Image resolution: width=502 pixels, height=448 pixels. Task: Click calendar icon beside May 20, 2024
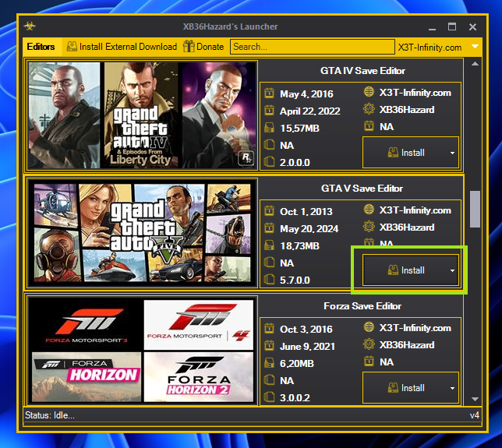point(269,228)
